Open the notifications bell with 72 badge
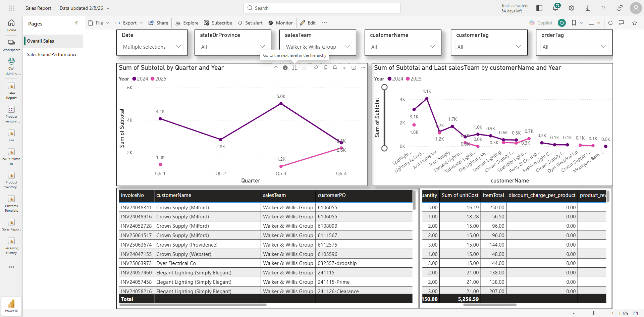This screenshot has width=644, height=317. point(555,8)
